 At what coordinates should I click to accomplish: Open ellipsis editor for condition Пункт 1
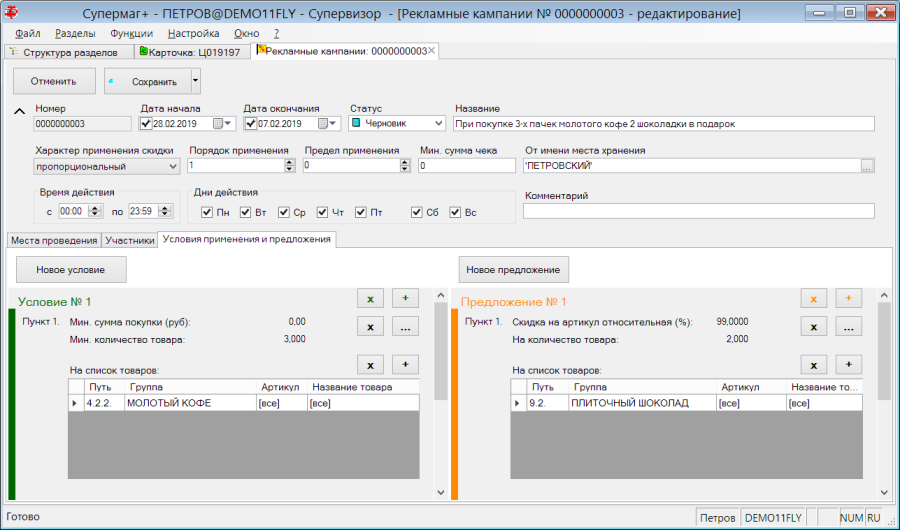click(405, 327)
